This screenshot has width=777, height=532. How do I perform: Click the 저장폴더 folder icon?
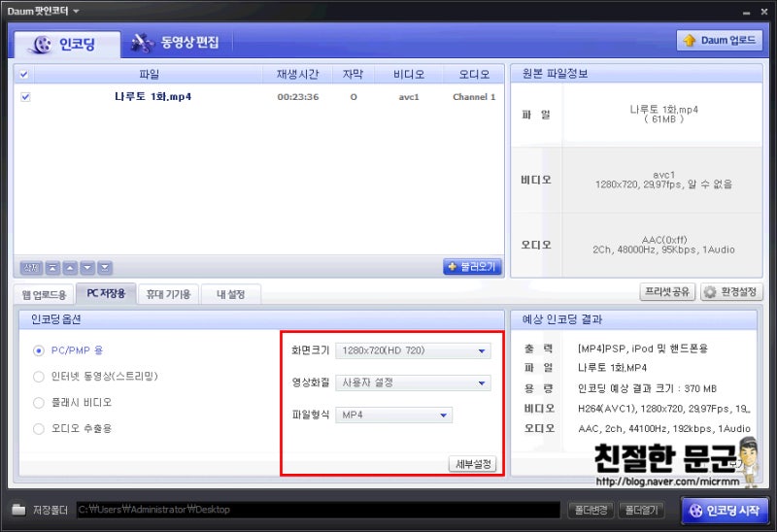click(x=18, y=510)
